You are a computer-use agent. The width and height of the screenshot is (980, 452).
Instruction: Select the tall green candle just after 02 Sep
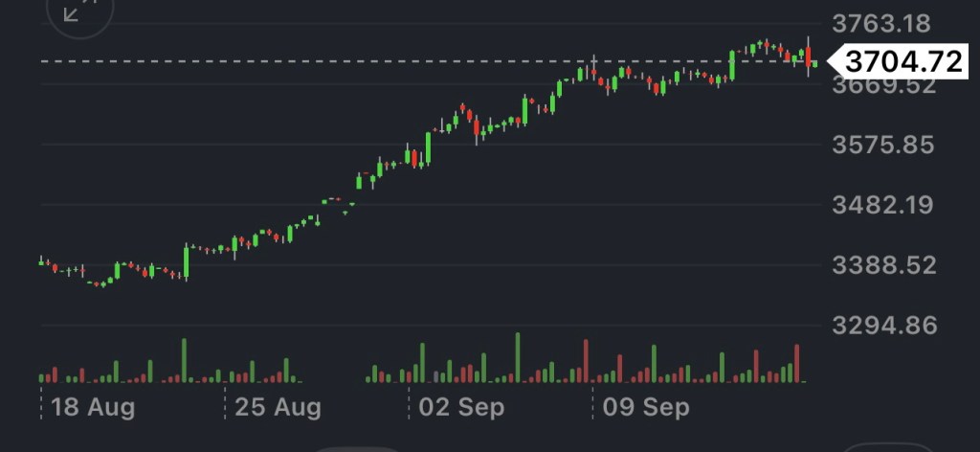pyautogui.click(x=428, y=147)
